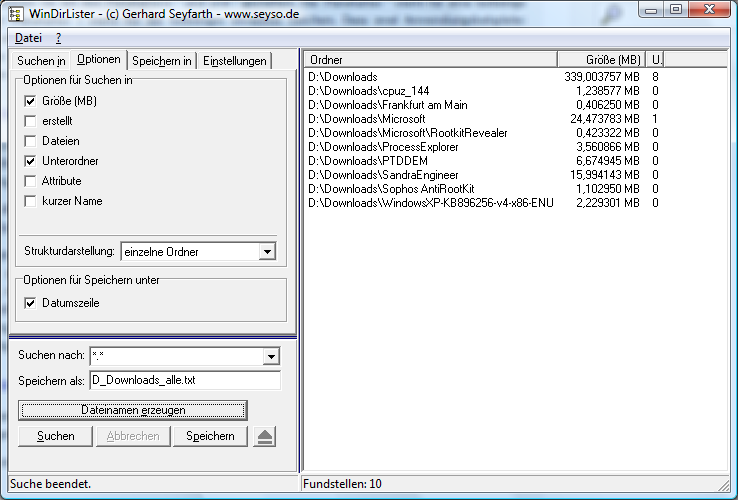This screenshot has width=738, height=500.
Task: Open the Suchen nach dropdown arrow
Action: pyautogui.click(x=271, y=356)
